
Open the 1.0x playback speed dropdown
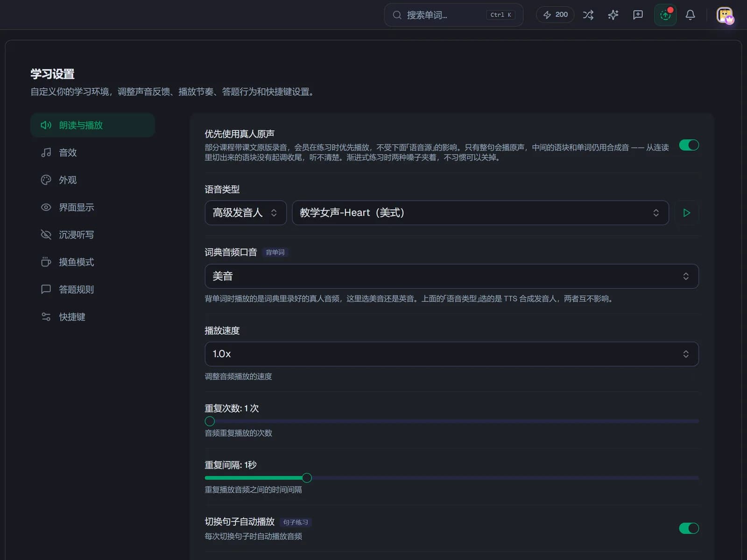tap(451, 354)
